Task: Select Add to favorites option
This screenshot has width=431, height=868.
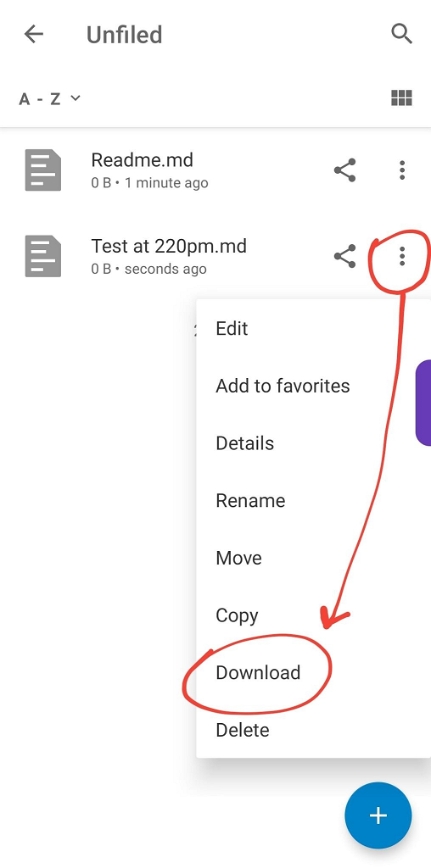Action: pyautogui.click(x=314, y=386)
